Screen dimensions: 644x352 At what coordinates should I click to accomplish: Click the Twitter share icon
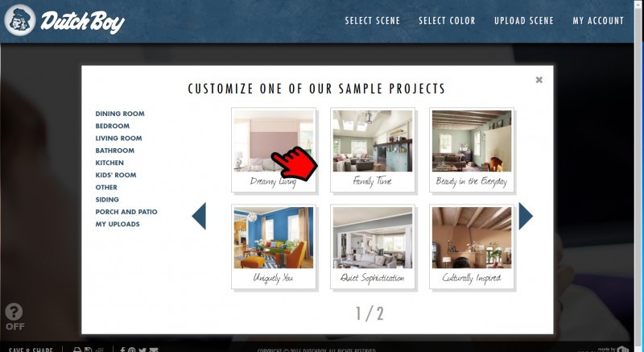tap(142, 350)
